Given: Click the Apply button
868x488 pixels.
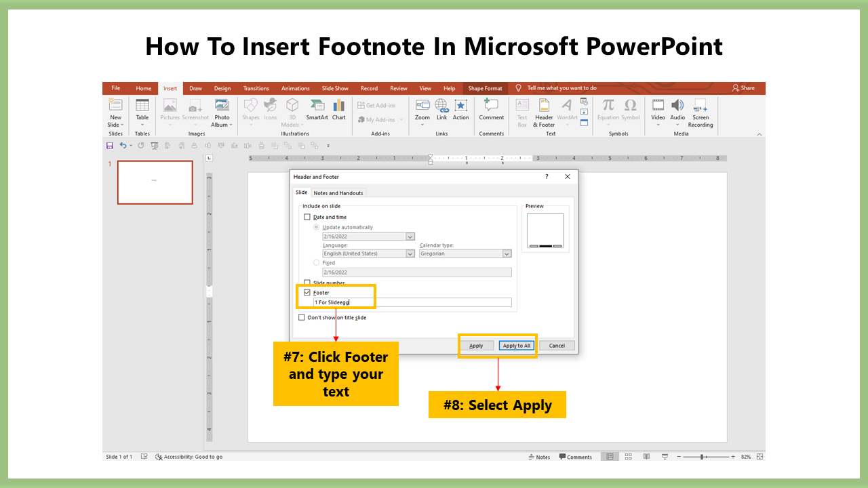Looking at the screenshot, I should pyautogui.click(x=477, y=346).
